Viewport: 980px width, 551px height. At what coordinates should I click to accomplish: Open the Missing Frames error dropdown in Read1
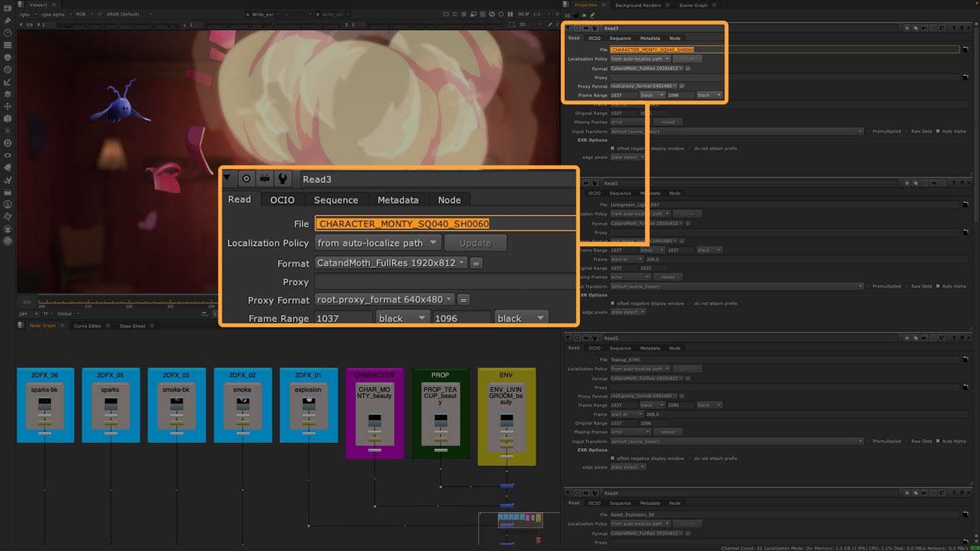[630, 277]
